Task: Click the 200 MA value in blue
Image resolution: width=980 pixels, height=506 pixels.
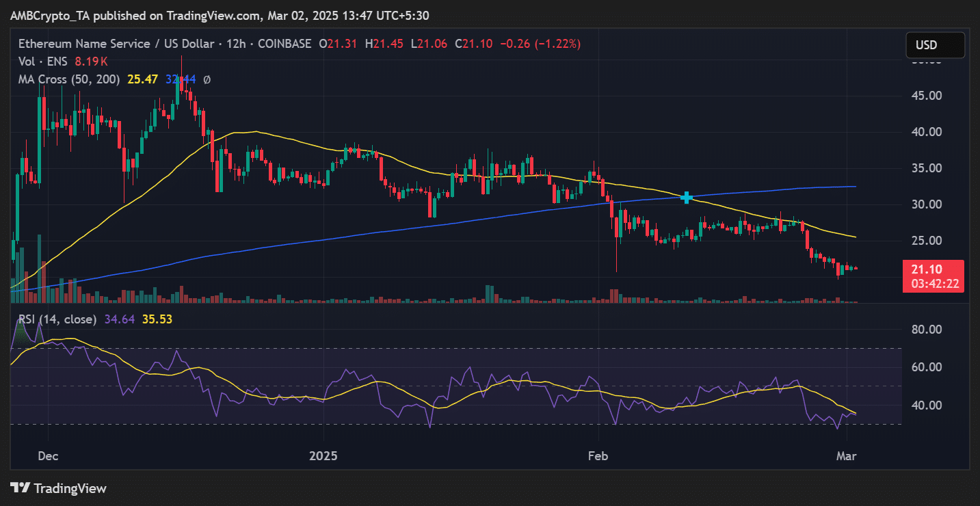Action: [x=181, y=79]
